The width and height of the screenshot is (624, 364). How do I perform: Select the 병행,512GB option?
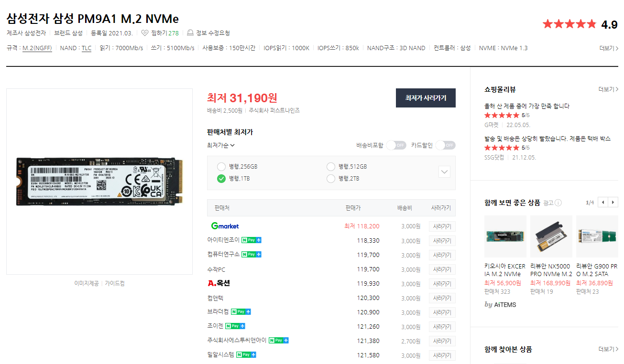330,167
